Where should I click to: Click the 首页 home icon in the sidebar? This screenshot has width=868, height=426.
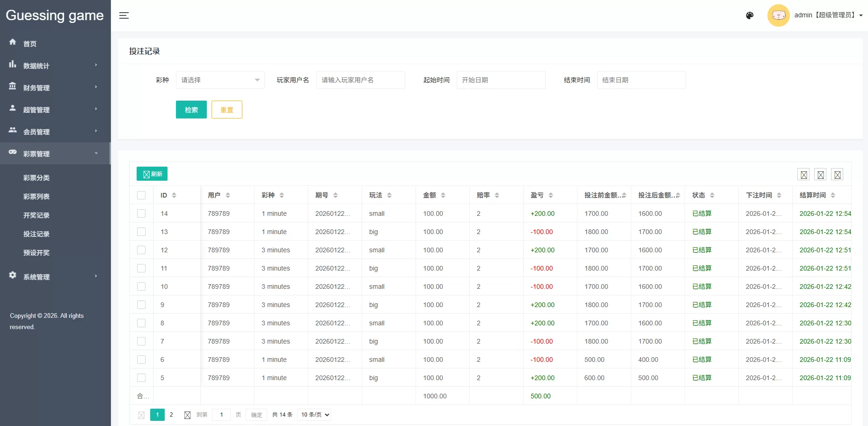pyautogui.click(x=13, y=43)
